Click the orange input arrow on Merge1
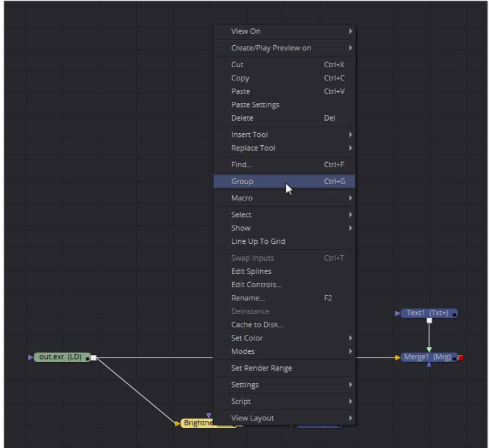This screenshot has height=448, width=489. [397, 358]
